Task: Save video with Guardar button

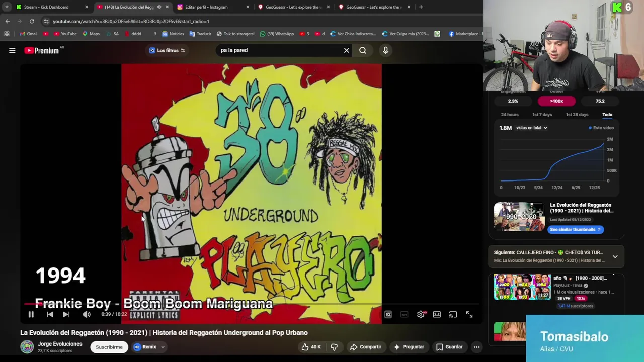Action: [x=449, y=347]
